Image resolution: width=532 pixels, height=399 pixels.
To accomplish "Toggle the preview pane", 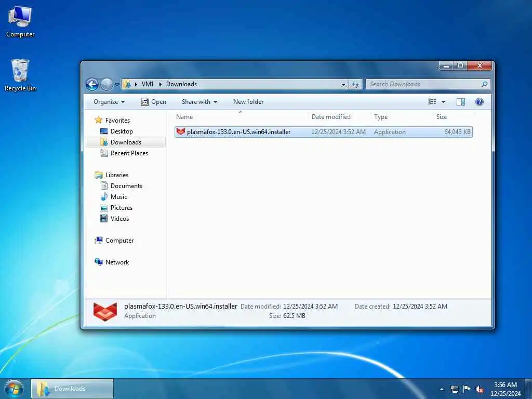I will (x=460, y=102).
